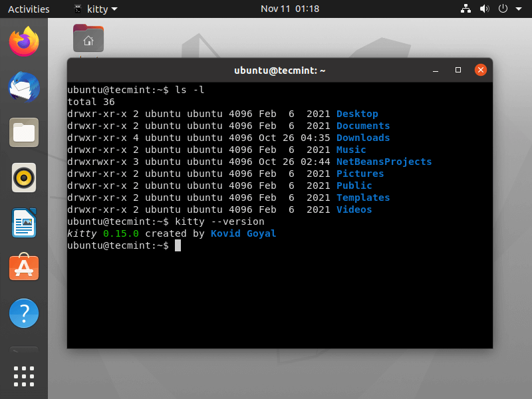532x399 pixels.
Task: Launch the Rhythmbox music player
Action: point(23,178)
